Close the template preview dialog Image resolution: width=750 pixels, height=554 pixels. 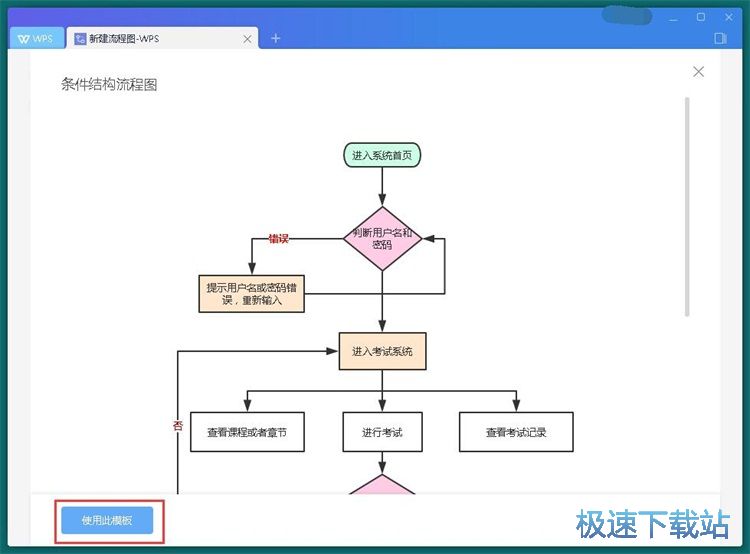[x=698, y=72]
